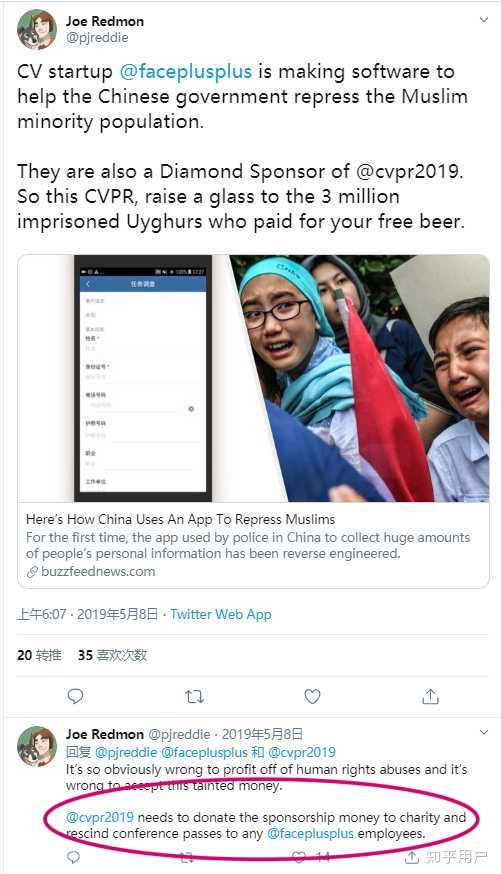Open the @faceplusplus mention in main tweet

[186, 72]
